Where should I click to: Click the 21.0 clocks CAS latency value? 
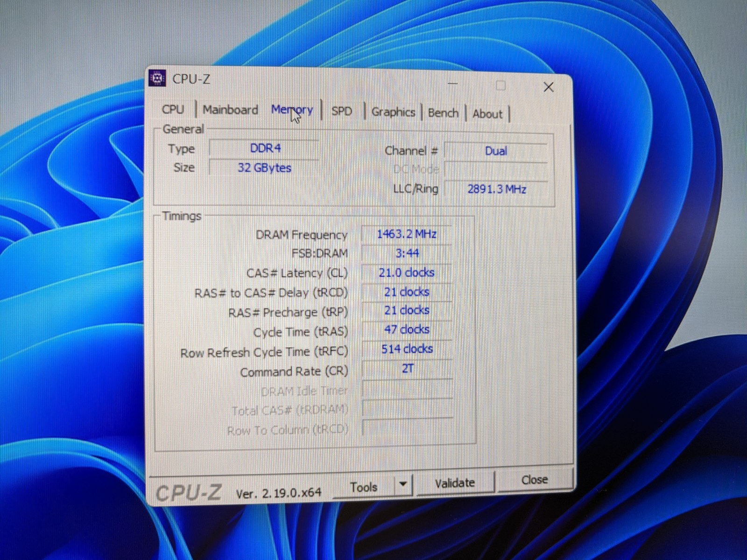407,273
